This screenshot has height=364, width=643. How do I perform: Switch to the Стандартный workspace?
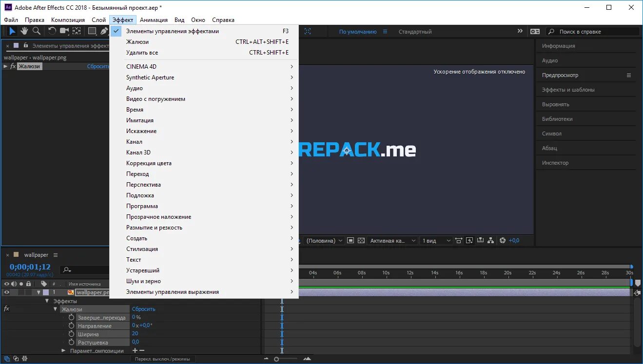pyautogui.click(x=415, y=32)
